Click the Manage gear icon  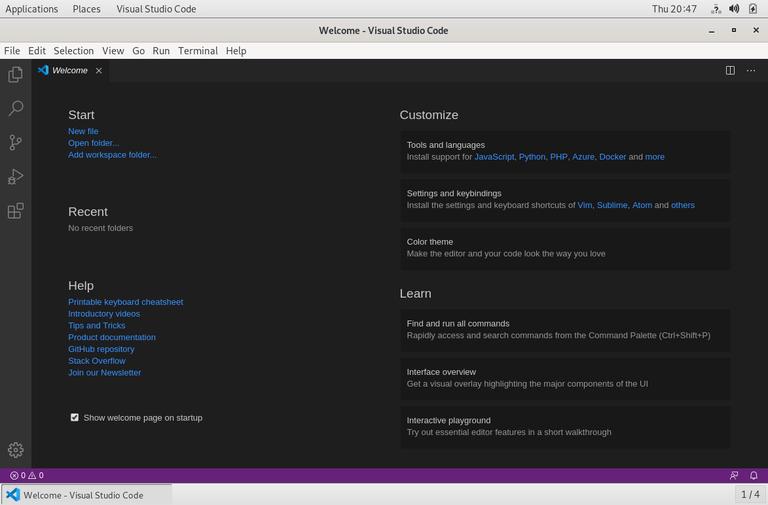click(15, 450)
